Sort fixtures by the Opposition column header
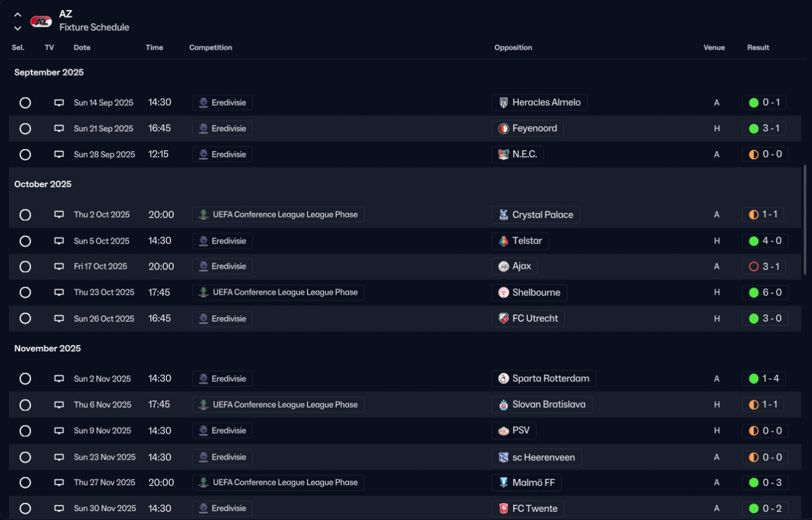Image resolution: width=812 pixels, height=520 pixels. coord(513,48)
